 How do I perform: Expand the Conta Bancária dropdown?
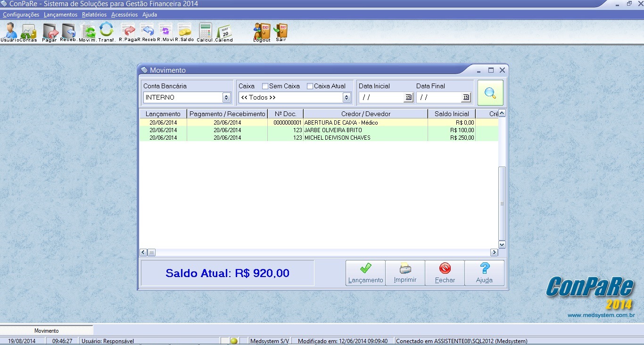(226, 97)
